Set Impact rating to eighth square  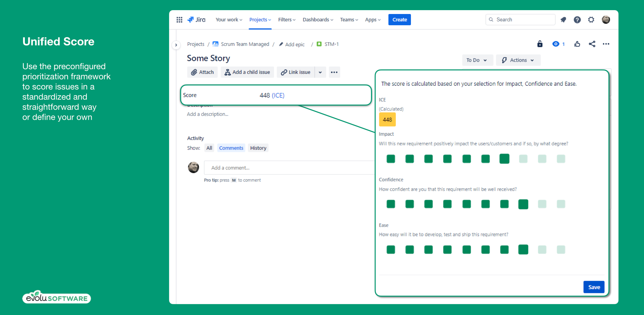(523, 159)
